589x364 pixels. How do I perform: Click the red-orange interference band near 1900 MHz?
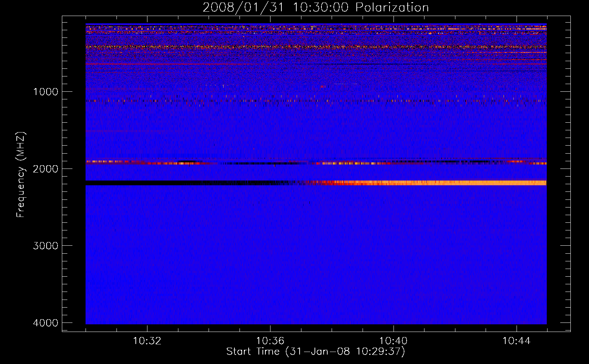[x=316, y=162]
